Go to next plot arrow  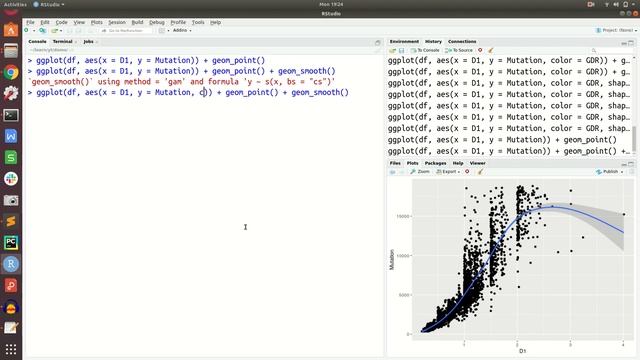pos(402,172)
